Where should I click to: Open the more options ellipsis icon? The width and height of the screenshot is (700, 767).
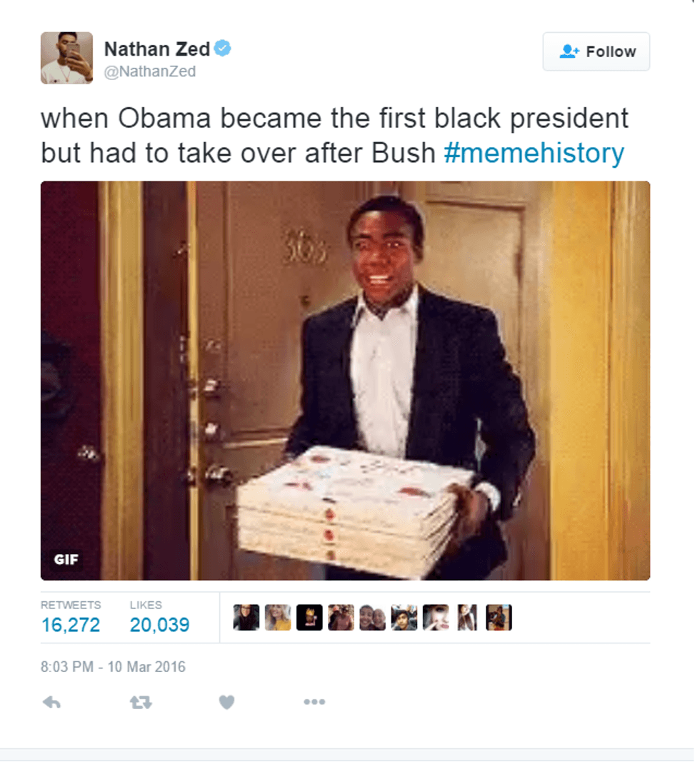(x=314, y=702)
